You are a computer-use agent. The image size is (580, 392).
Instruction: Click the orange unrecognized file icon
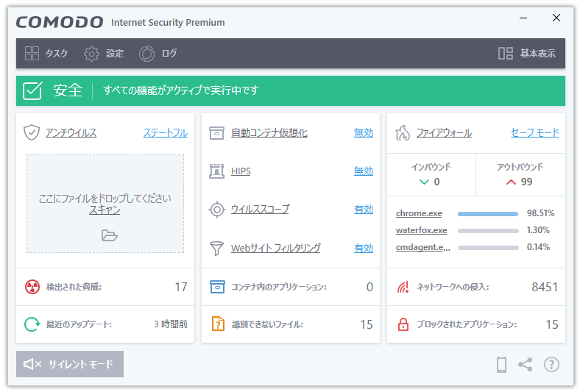pos(219,324)
